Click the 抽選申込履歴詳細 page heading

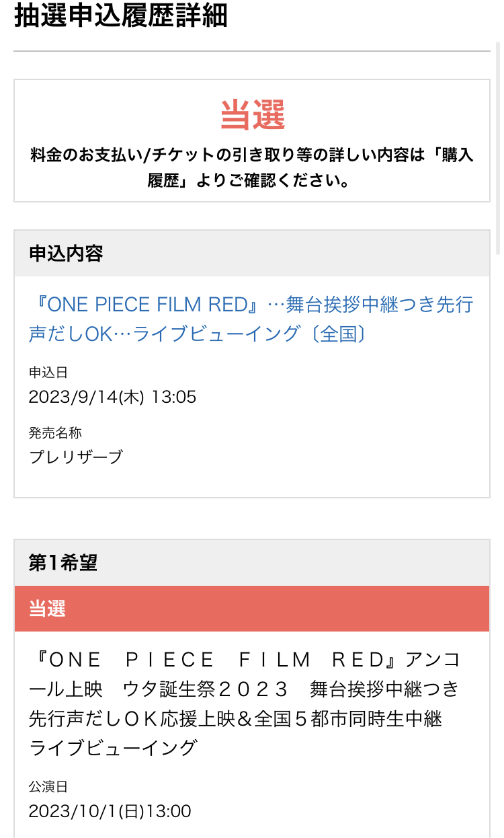click(121, 16)
